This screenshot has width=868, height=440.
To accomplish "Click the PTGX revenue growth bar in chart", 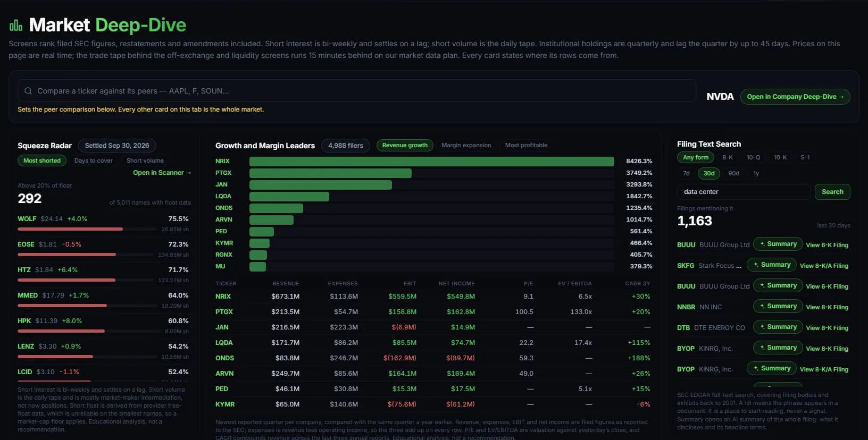I will pos(330,173).
